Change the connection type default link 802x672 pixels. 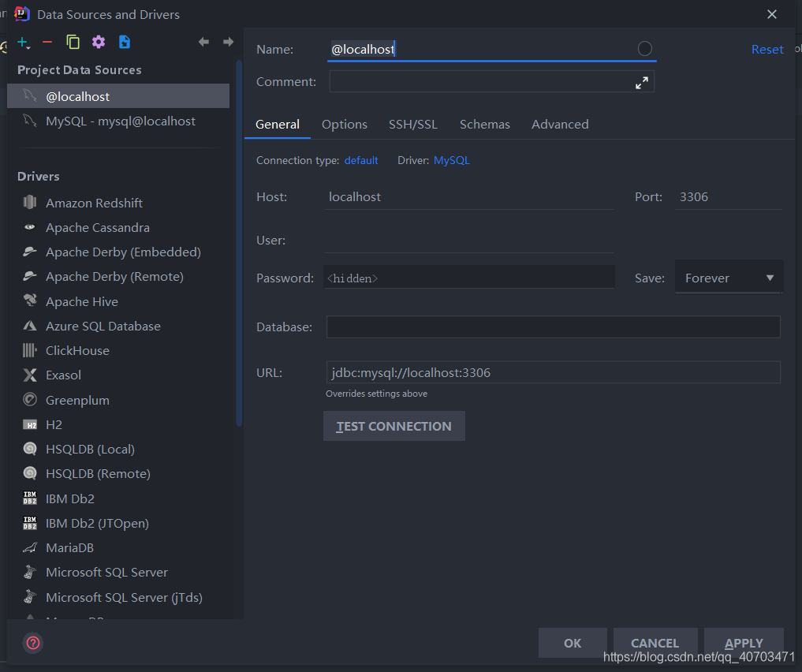(x=361, y=160)
